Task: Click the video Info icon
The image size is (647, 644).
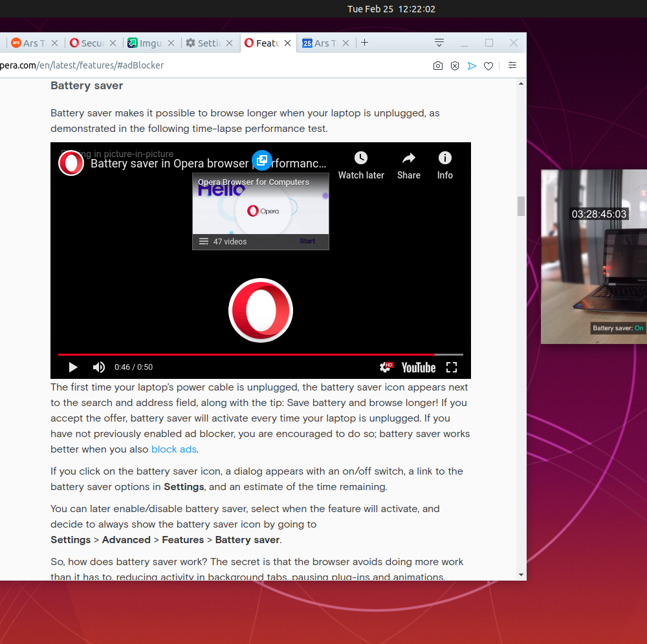Action: tap(444, 158)
